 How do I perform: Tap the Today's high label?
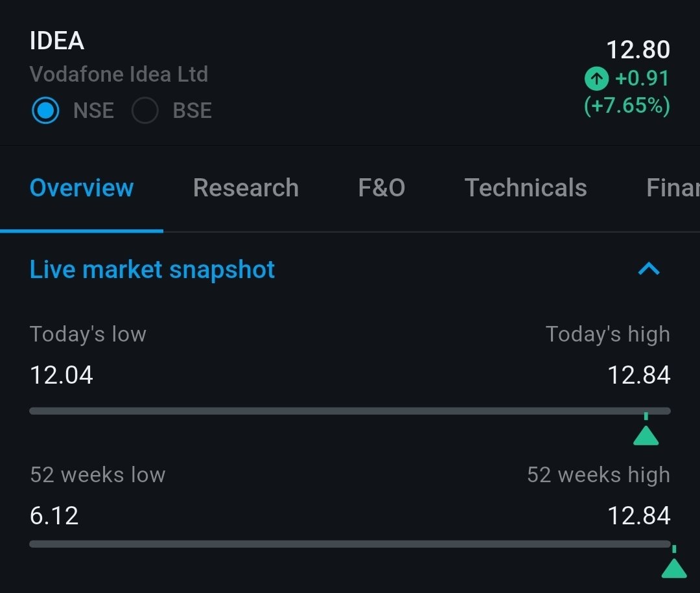[x=607, y=334]
